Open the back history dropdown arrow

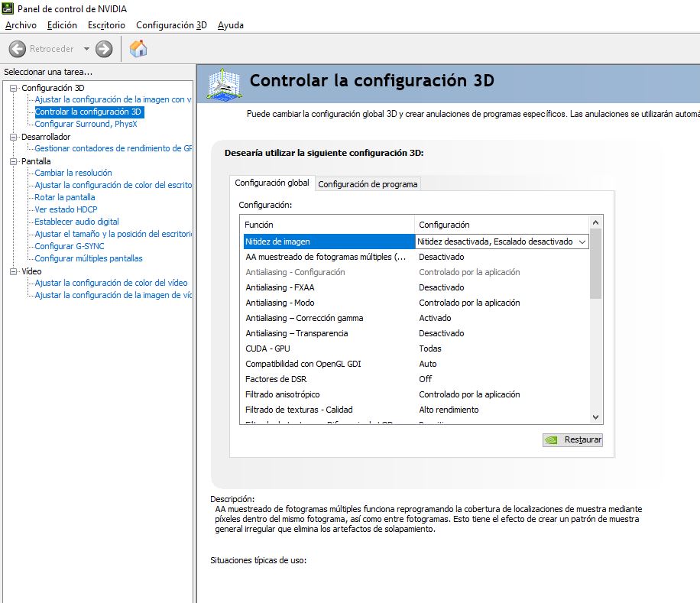[x=86, y=49]
